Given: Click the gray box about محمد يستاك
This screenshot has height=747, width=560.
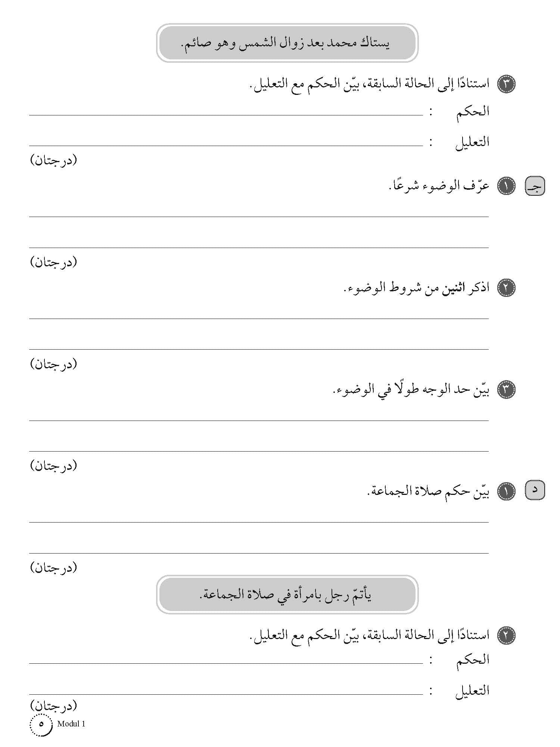Looking at the screenshot, I should (287, 43).
